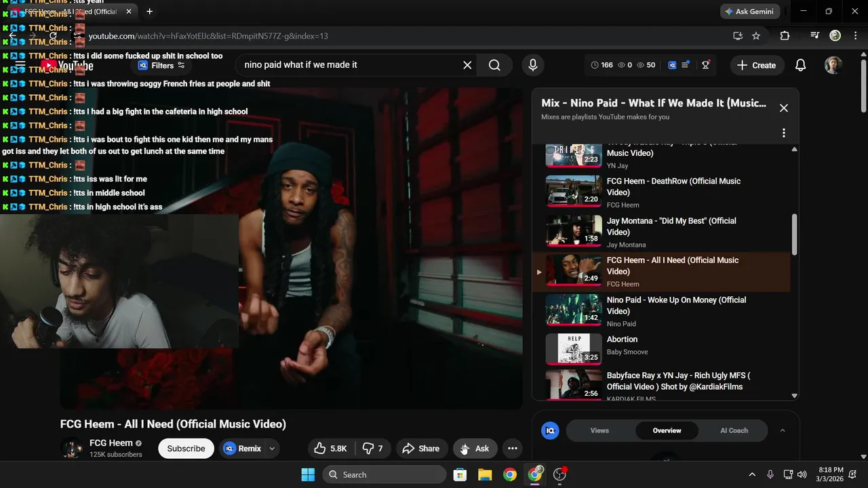The width and height of the screenshot is (868, 488).
Task: Click the Create button
Action: click(756, 65)
